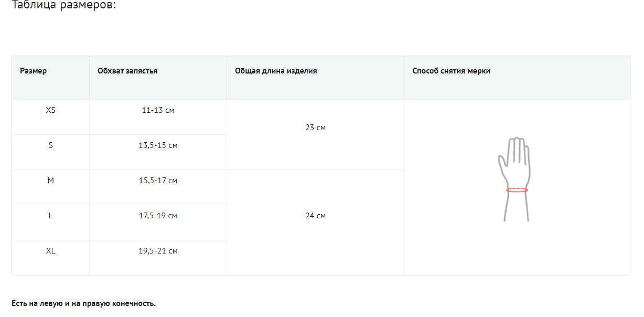644x317 pixels.
Task: Click the Таблица размеров heading
Action: click(63, 6)
